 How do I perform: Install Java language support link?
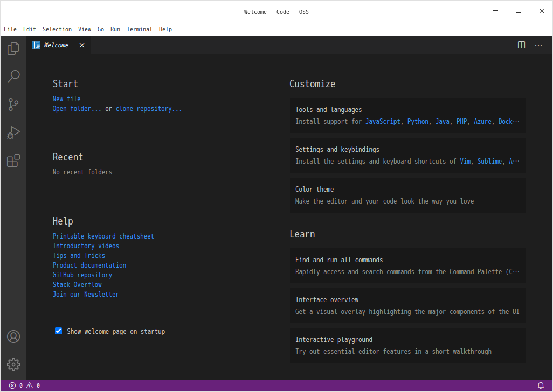tap(443, 122)
